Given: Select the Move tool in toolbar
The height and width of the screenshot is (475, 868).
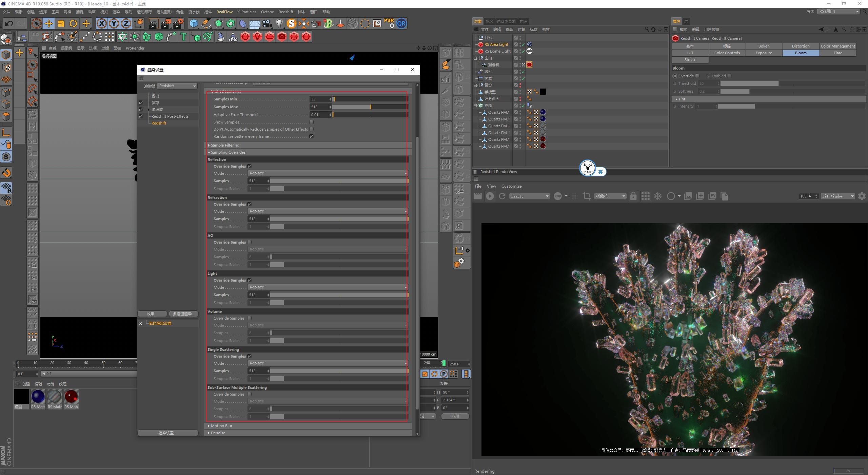Looking at the screenshot, I should point(49,24).
